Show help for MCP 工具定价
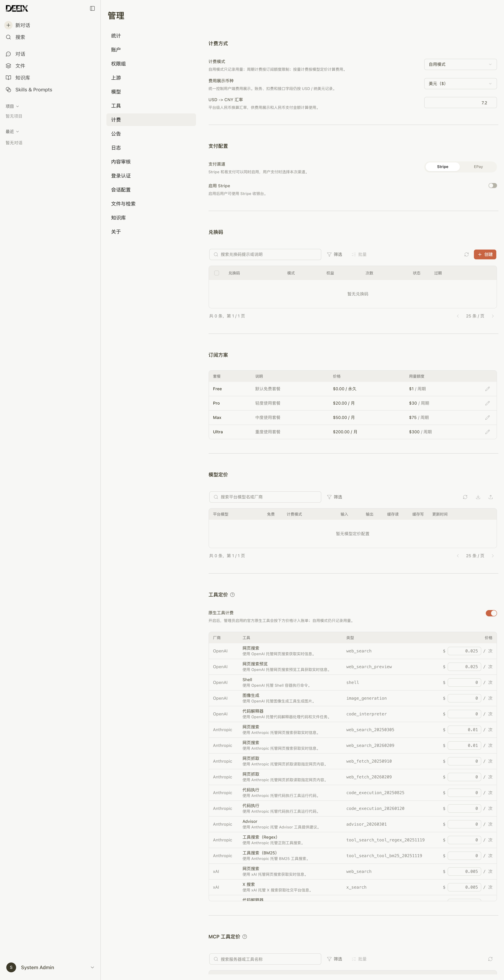The height and width of the screenshot is (980, 504). pos(245,937)
